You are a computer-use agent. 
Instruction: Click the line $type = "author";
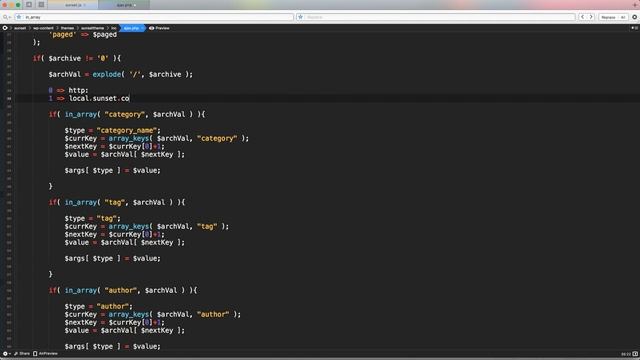(98, 306)
